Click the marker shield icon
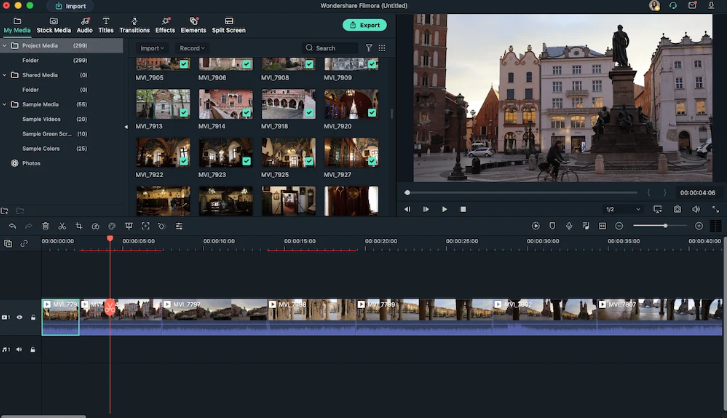The height and width of the screenshot is (418, 727). 552,226
